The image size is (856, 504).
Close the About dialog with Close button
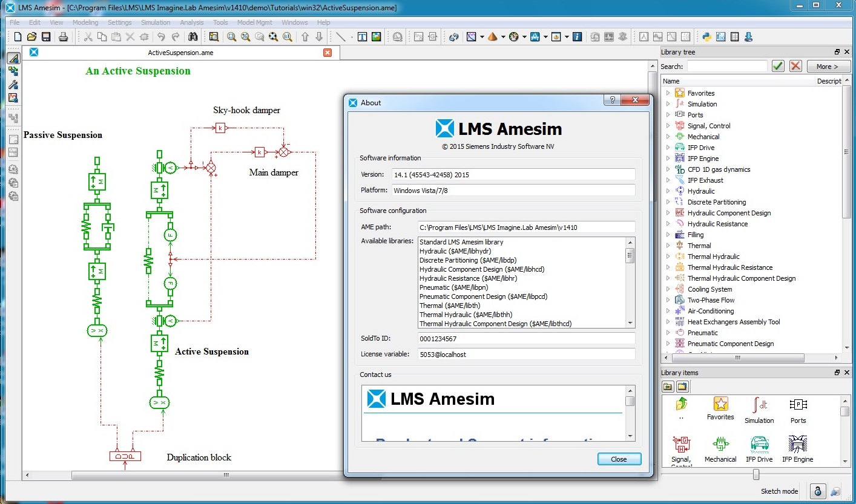[x=619, y=459]
